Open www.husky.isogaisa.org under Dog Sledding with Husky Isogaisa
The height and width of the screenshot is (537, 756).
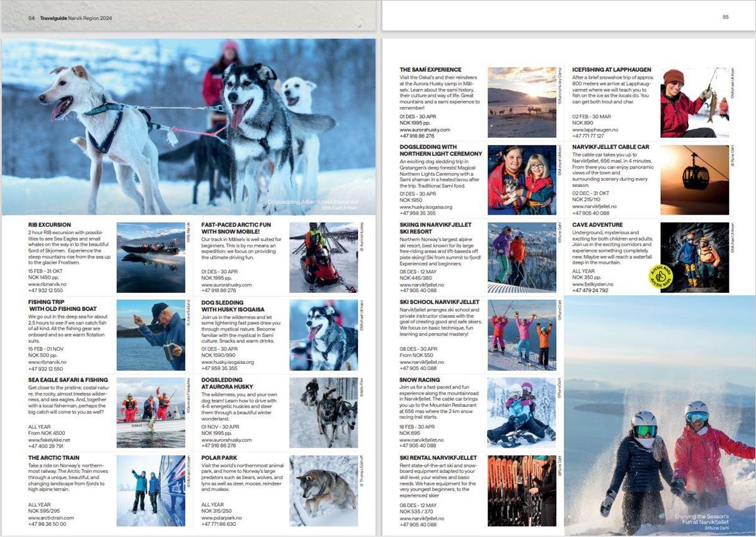(x=227, y=362)
